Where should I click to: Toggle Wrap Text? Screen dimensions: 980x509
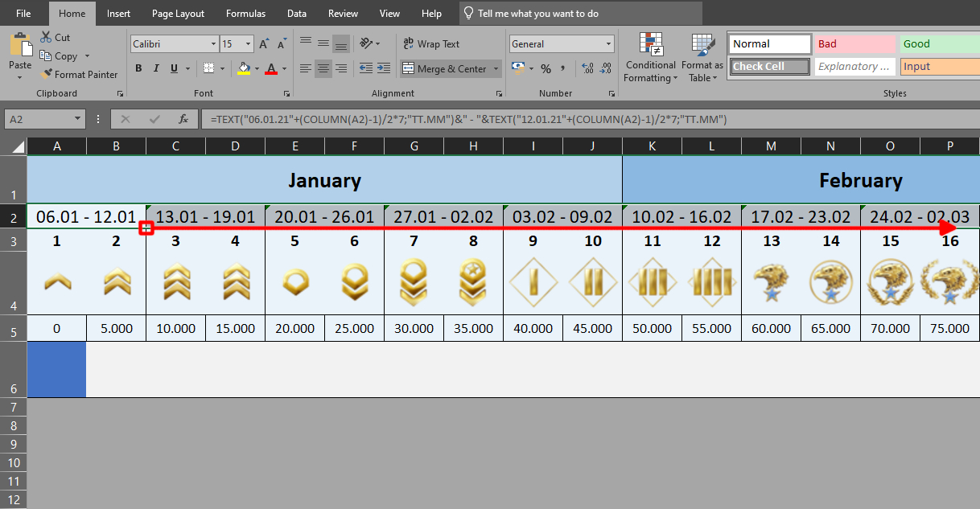pos(430,43)
